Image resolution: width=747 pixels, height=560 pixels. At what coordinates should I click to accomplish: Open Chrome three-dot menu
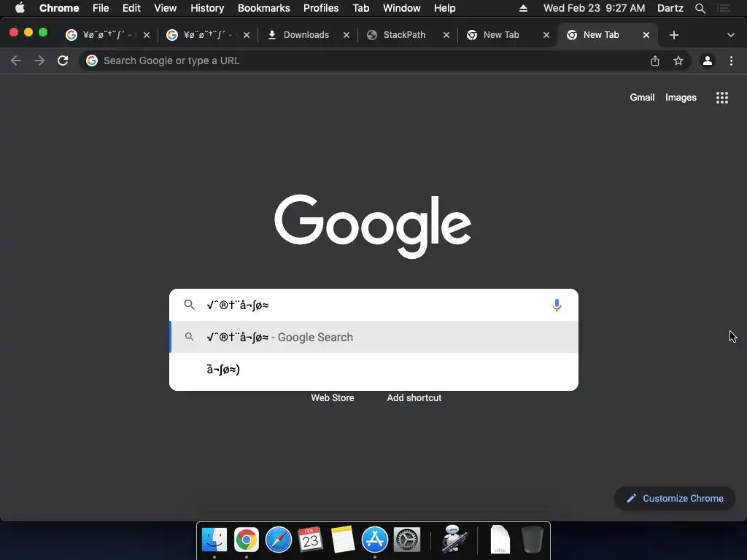[x=731, y=61]
